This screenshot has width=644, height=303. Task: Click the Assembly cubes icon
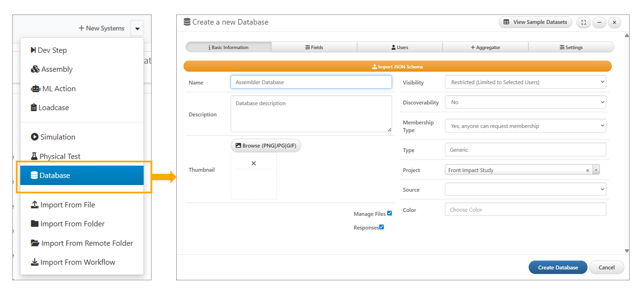point(35,69)
